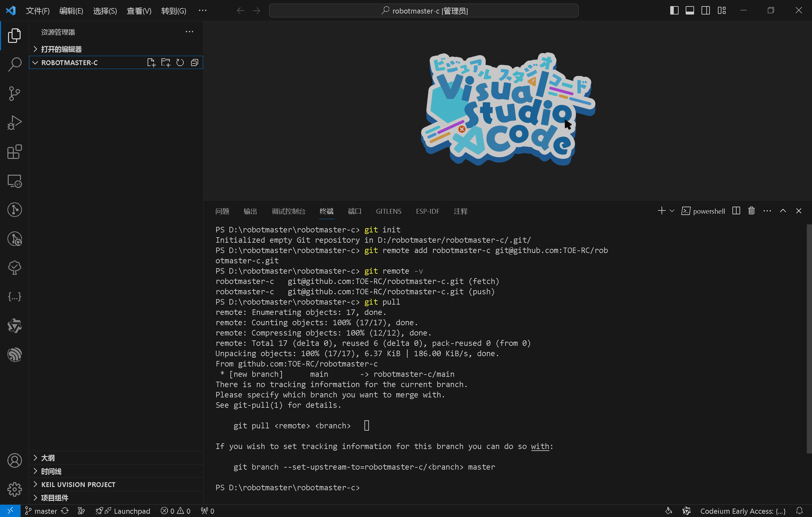Screen dimensions: 812x517
Task: Close the terminal panel
Action: [x=798, y=211]
